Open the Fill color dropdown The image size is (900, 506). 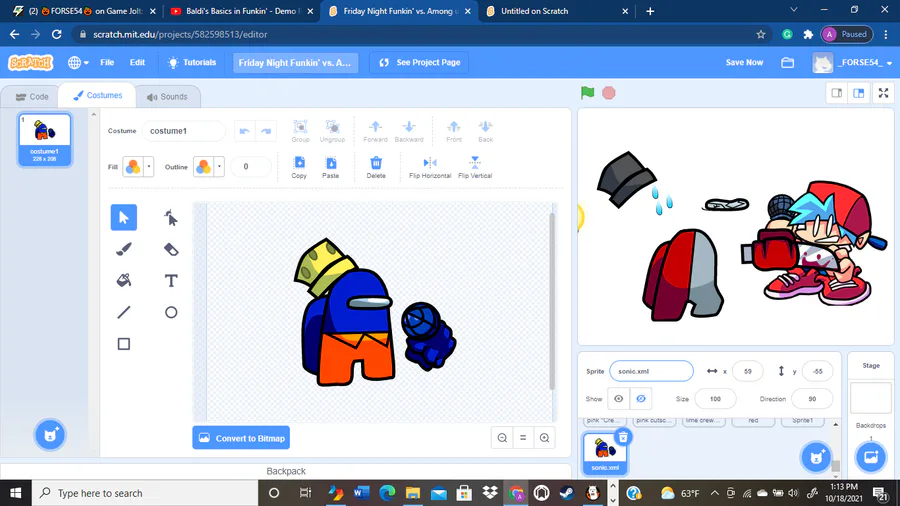pos(149,167)
